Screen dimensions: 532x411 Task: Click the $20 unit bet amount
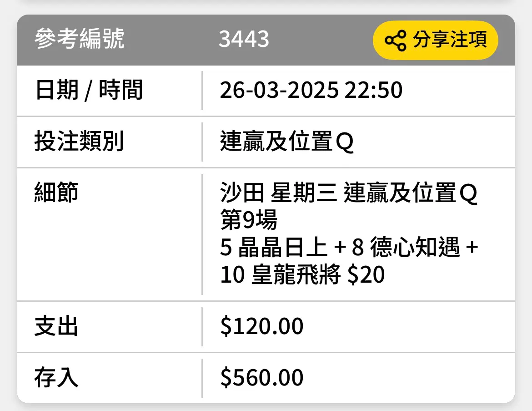click(x=366, y=274)
